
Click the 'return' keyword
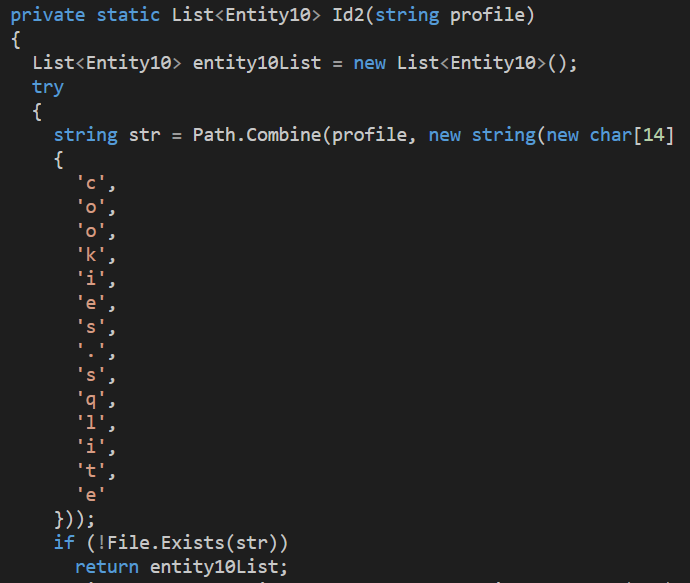pyautogui.click(x=107, y=567)
